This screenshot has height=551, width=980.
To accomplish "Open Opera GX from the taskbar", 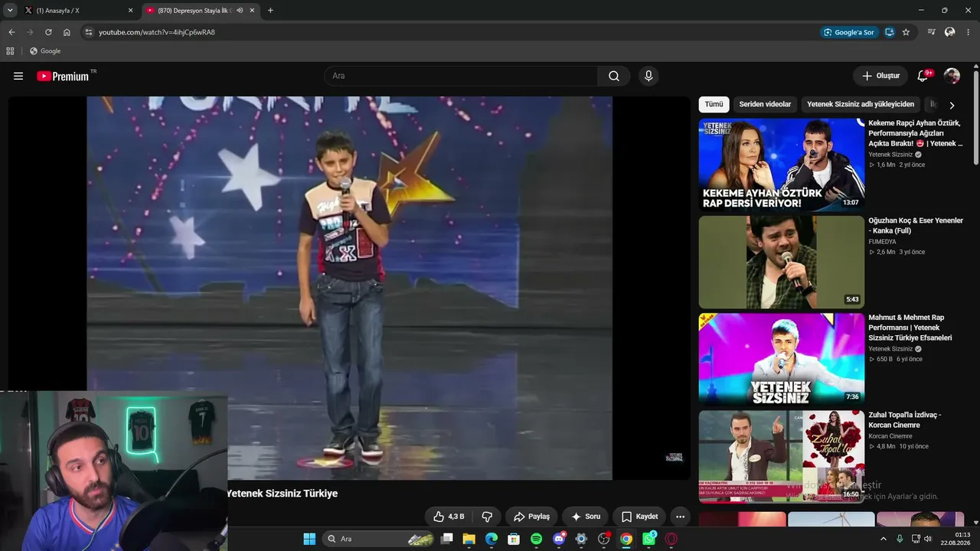I will 671,539.
